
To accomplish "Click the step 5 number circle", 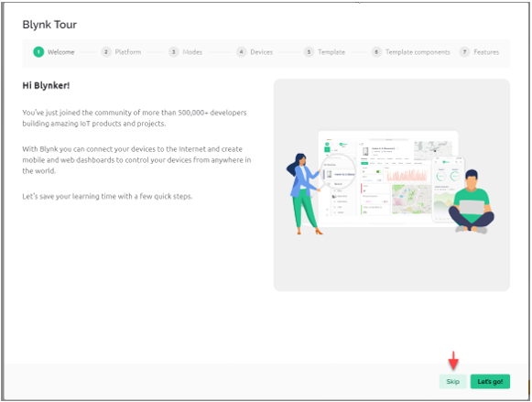I will (309, 52).
